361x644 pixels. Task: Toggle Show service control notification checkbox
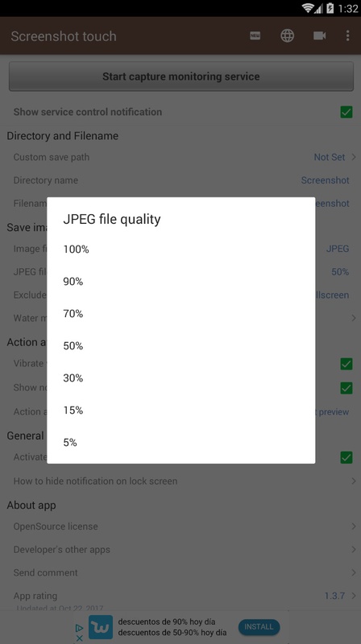pyautogui.click(x=346, y=112)
